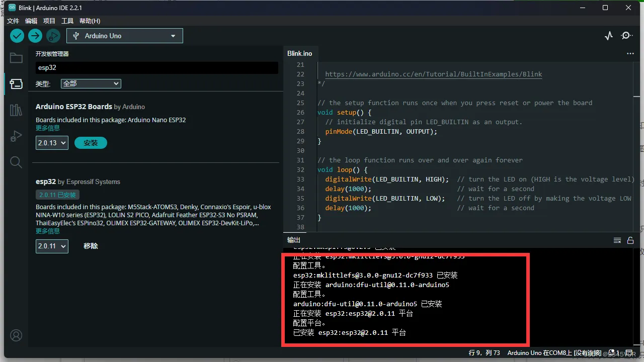644x362 pixels.
Task: Open version dropdown showing 2.0.11
Action: pyautogui.click(x=52, y=246)
